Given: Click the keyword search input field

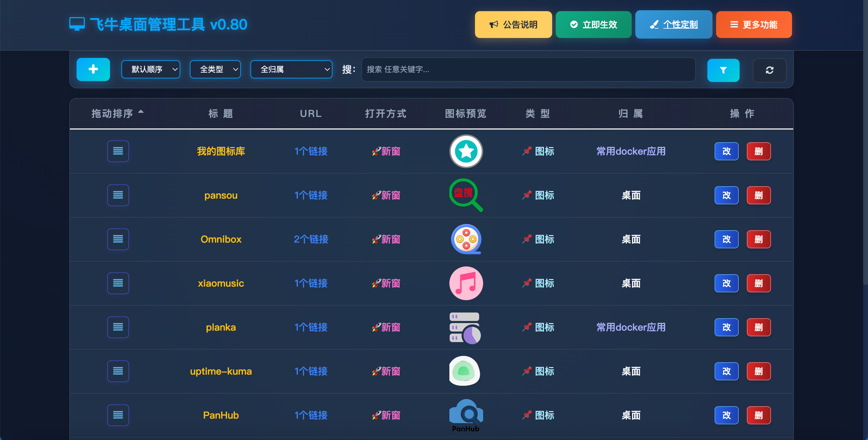Looking at the screenshot, I should 528,69.
